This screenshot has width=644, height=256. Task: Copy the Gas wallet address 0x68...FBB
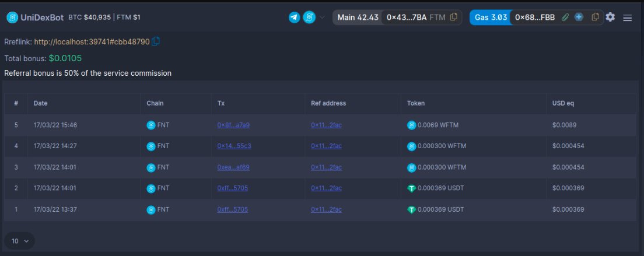595,17
